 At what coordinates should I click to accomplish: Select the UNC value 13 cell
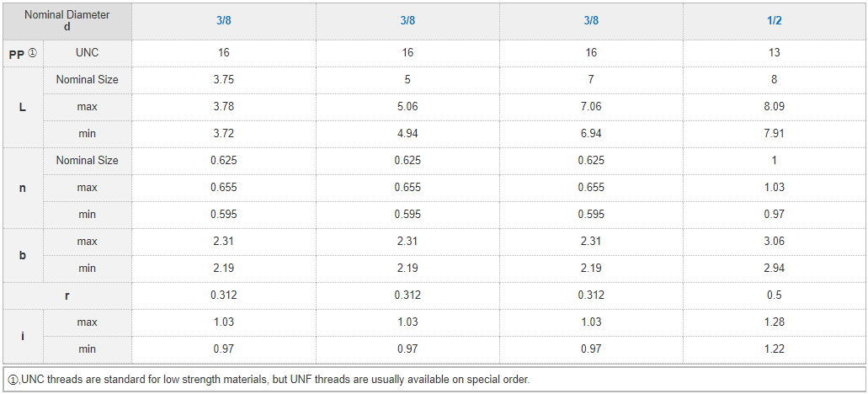tap(775, 52)
